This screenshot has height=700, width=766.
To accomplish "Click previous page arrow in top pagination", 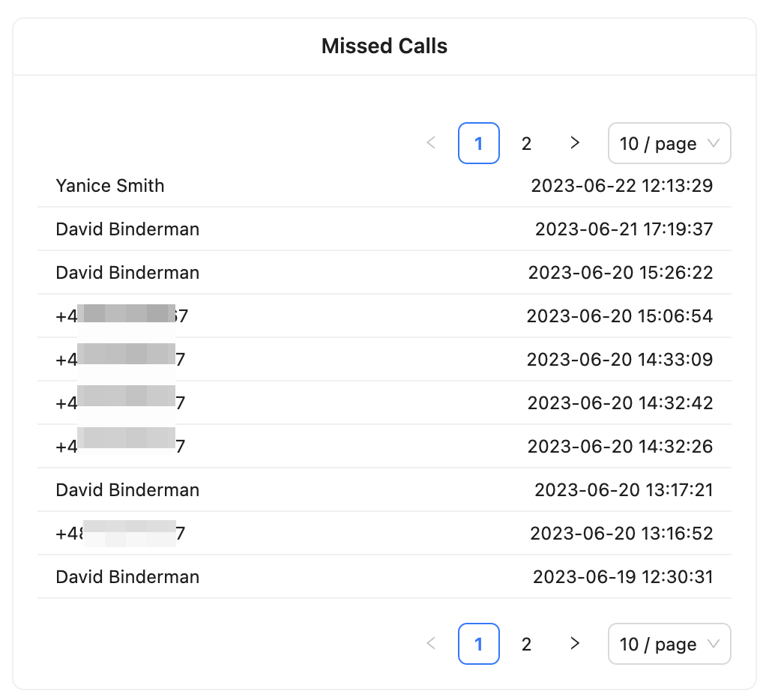I will point(431,143).
